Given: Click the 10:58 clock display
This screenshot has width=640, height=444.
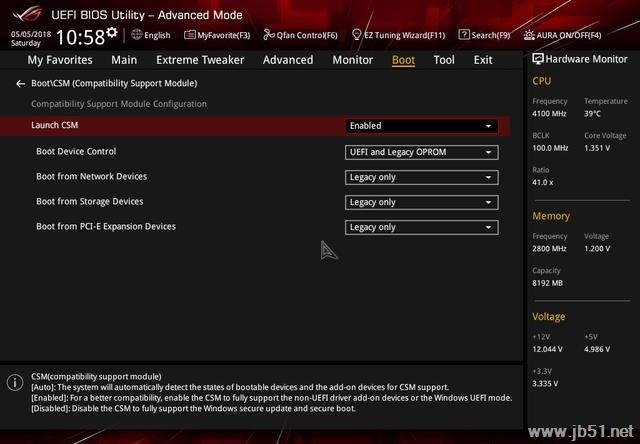Looking at the screenshot, I should coord(80,37).
